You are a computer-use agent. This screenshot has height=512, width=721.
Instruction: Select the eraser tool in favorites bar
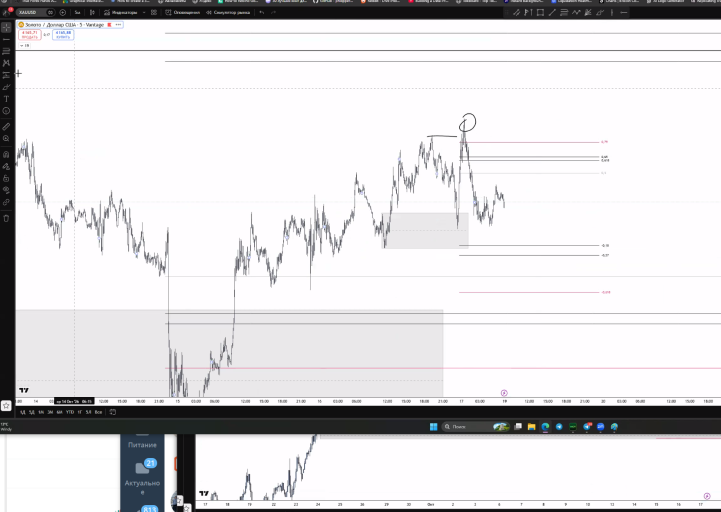[x=600, y=12]
